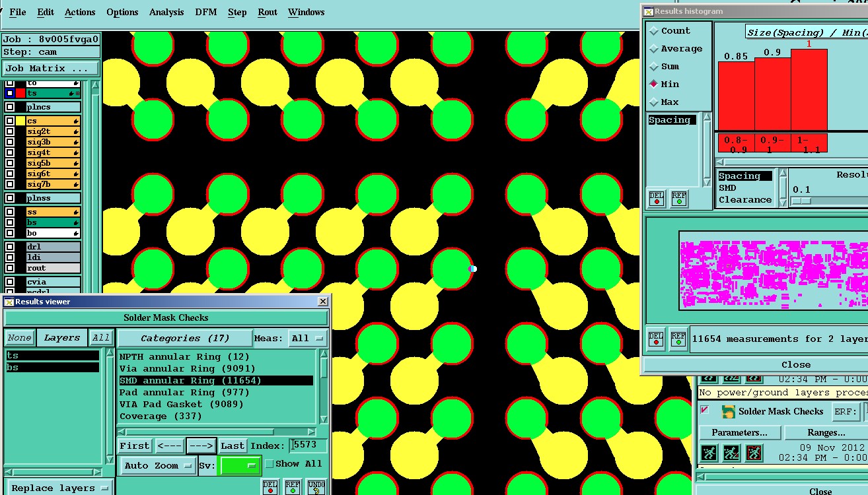868x495 pixels.
Task: Click the hand icon on sig6t layer
Action: coord(76,174)
